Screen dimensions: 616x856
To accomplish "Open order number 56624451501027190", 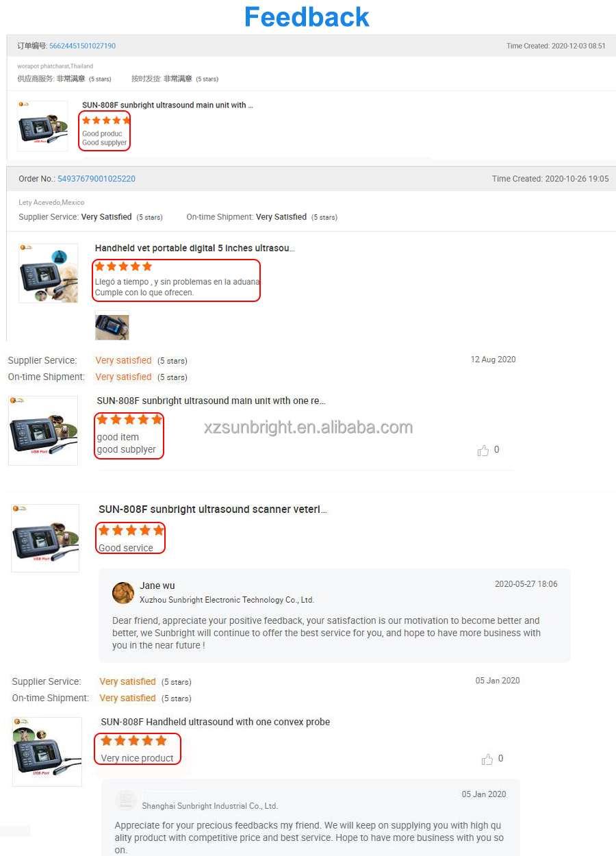I will [82, 46].
